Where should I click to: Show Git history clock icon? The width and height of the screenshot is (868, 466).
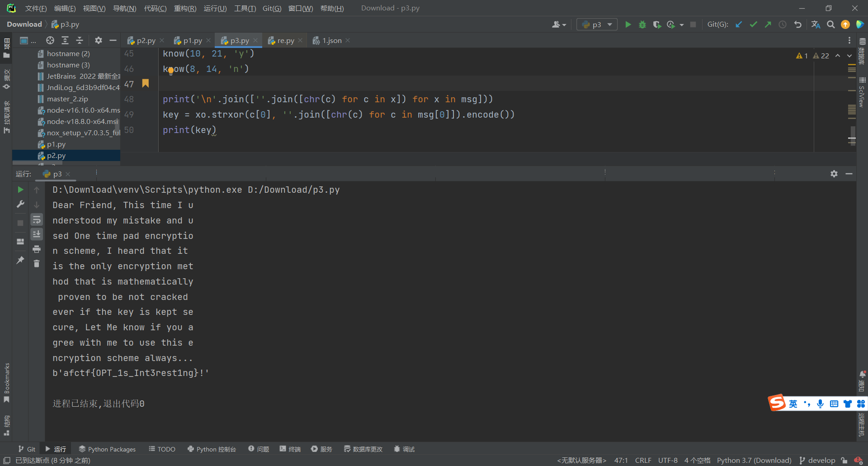783,24
